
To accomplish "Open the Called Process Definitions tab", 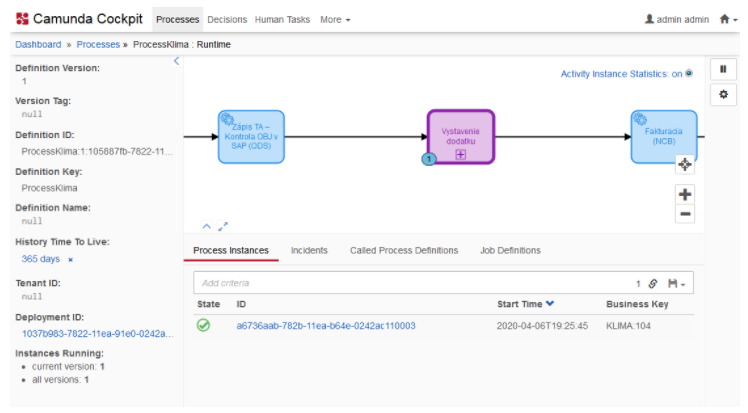I will 404,250.
